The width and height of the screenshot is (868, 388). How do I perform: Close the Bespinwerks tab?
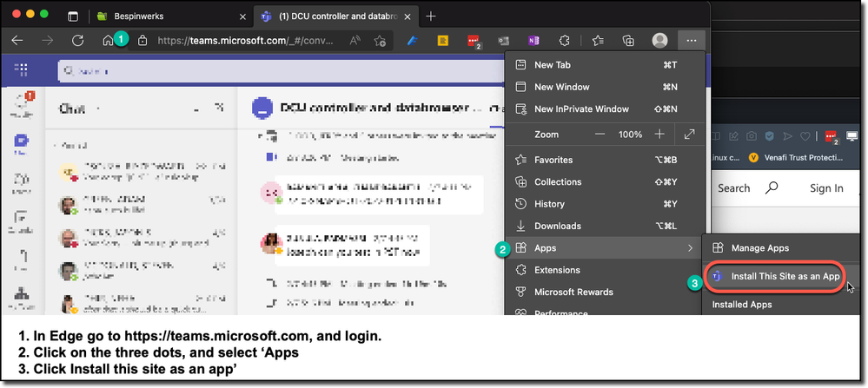(242, 16)
